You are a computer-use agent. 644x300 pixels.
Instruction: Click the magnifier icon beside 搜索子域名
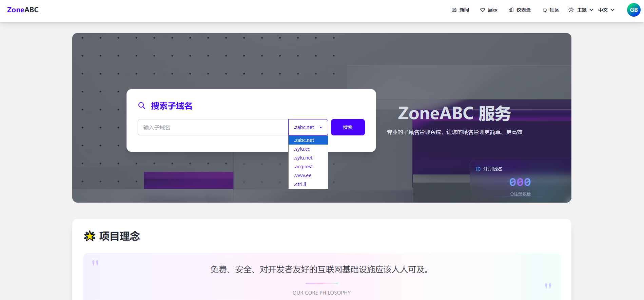142,106
